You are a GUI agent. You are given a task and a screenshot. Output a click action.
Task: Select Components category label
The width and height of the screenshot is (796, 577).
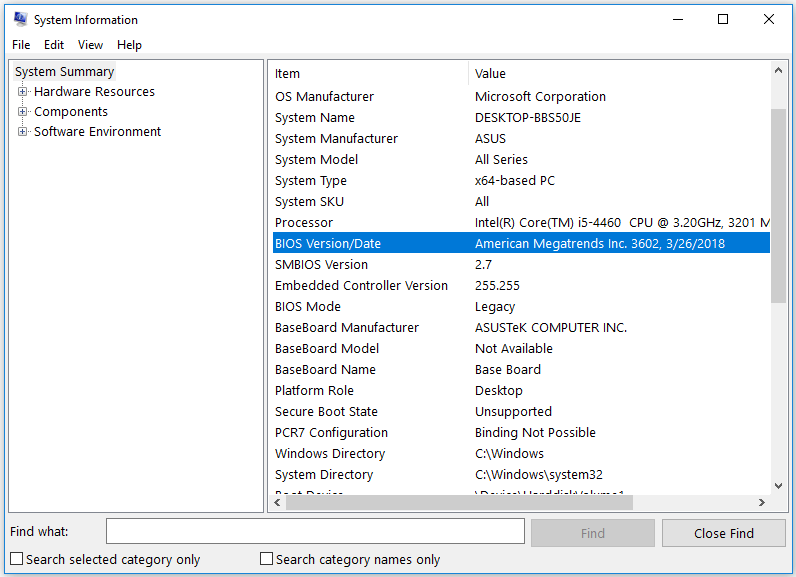[x=71, y=112]
